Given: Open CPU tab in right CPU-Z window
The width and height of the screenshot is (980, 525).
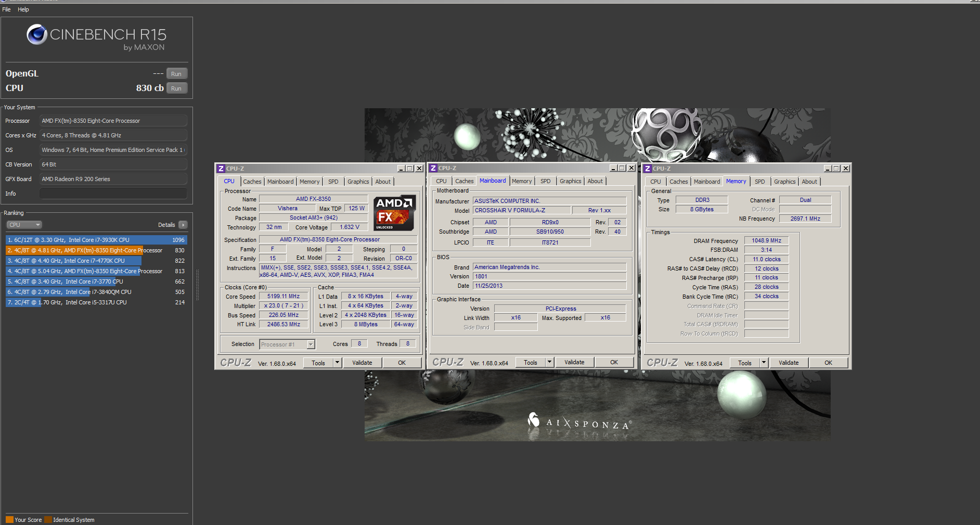Looking at the screenshot, I should coord(655,182).
